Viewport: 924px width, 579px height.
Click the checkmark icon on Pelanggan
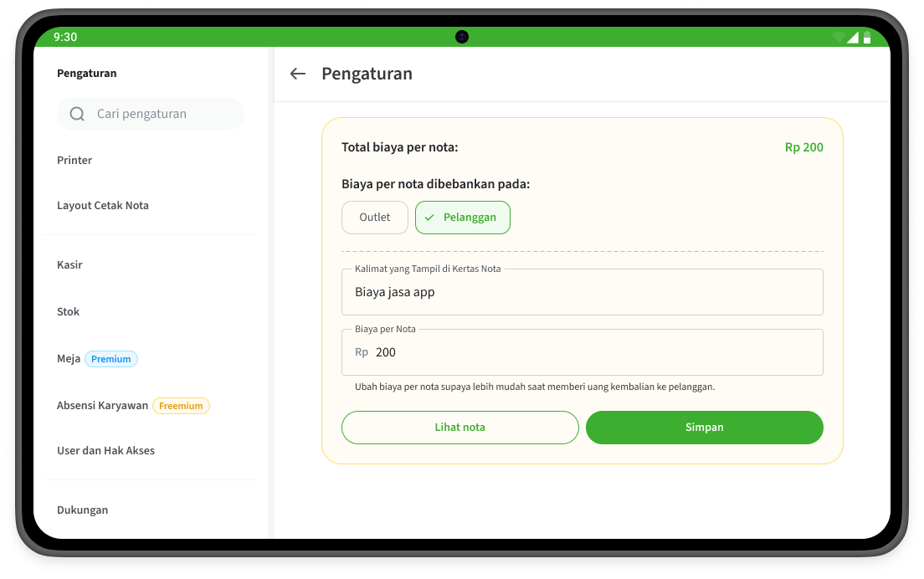(x=429, y=218)
